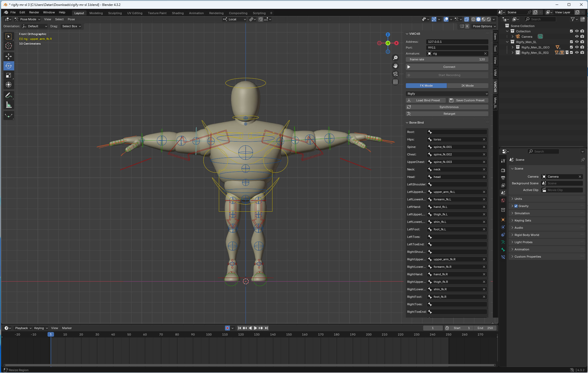Switch to orthographic grid view icon
The width and height of the screenshot is (588, 373).
(x=395, y=82)
